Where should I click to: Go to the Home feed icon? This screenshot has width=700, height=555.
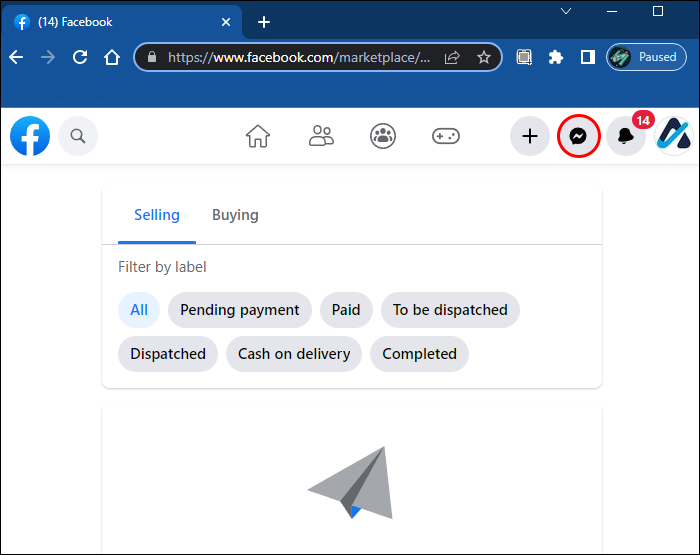258,136
